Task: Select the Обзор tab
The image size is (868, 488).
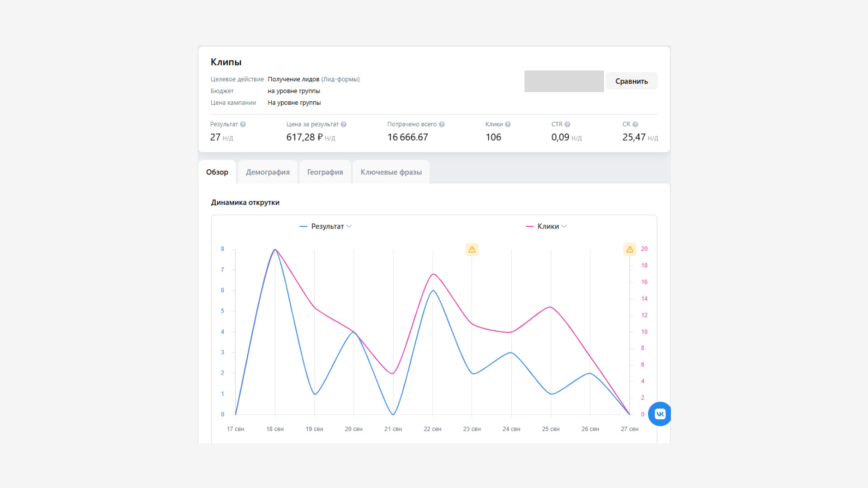Action: 217,172
